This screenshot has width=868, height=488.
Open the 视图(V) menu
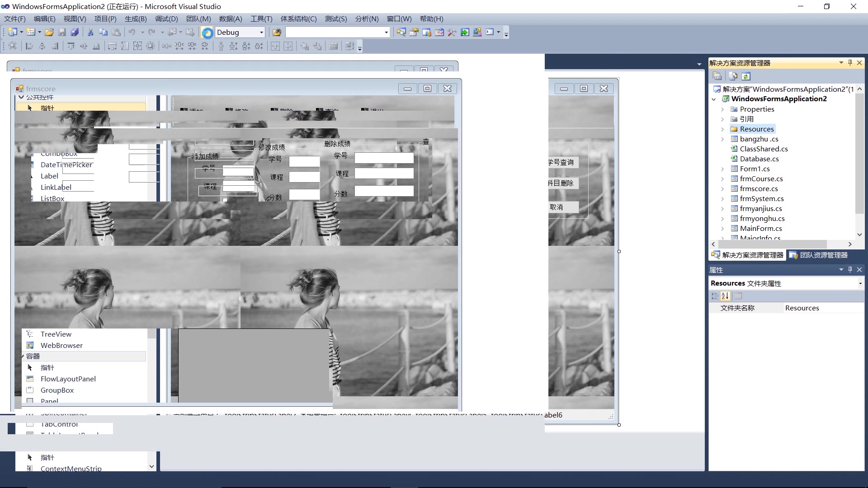(75, 19)
